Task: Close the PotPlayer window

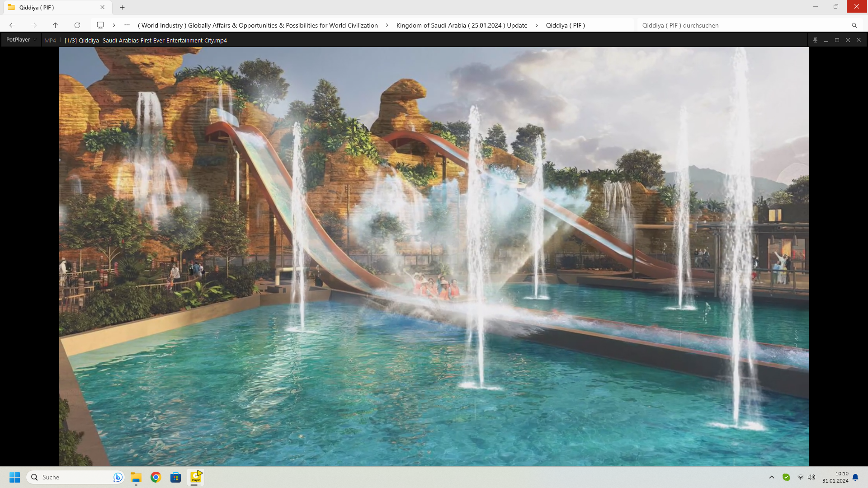Action: 859,40
